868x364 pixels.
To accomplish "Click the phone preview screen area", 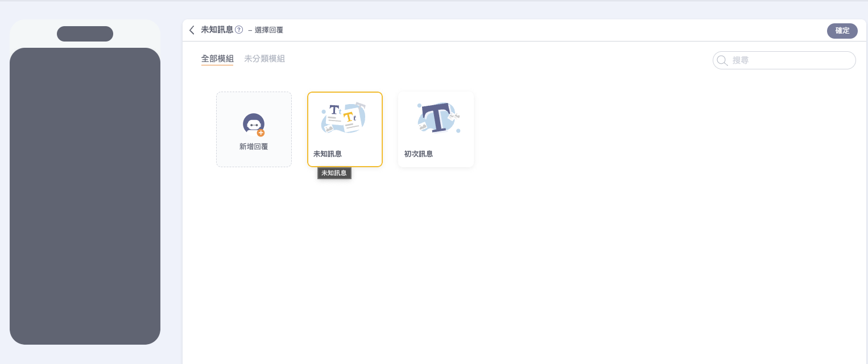I will click(85, 196).
